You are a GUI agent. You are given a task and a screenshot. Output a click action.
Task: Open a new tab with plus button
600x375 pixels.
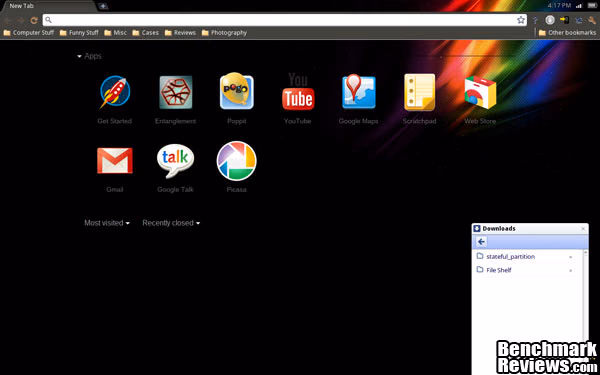click(103, 6)
